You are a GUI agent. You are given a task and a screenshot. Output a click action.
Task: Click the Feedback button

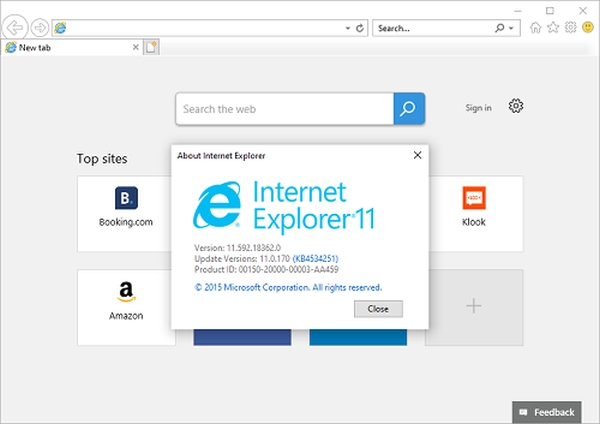(x=547, y=412)
